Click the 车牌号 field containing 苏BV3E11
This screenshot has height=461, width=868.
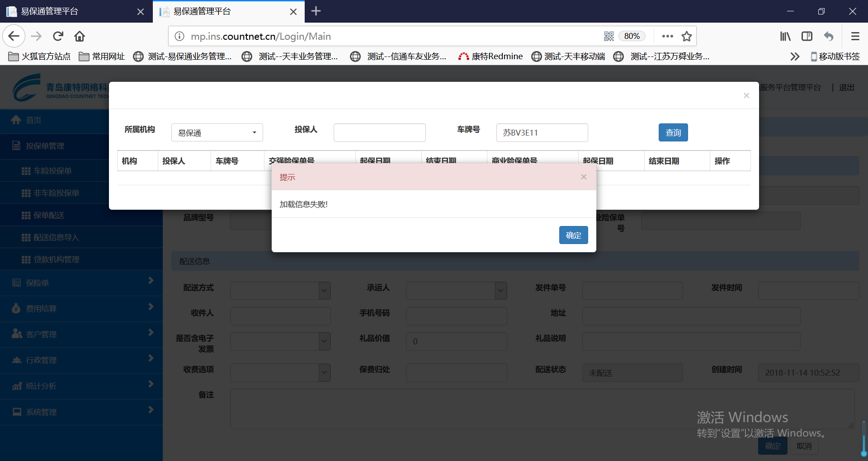542,133
